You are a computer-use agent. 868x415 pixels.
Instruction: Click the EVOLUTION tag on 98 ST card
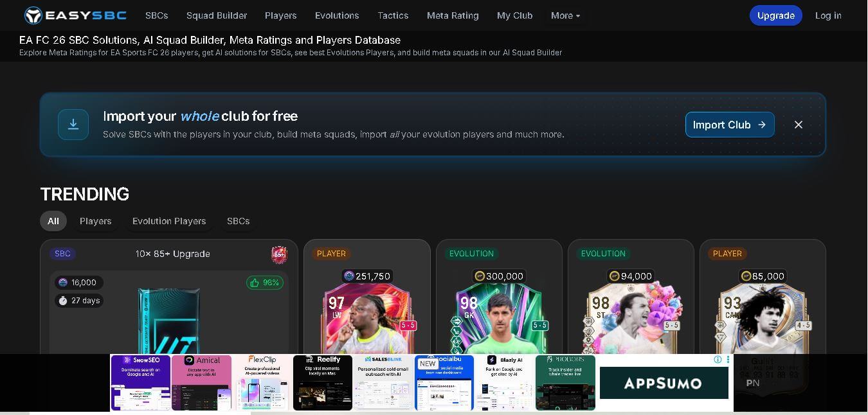point(603,254)
